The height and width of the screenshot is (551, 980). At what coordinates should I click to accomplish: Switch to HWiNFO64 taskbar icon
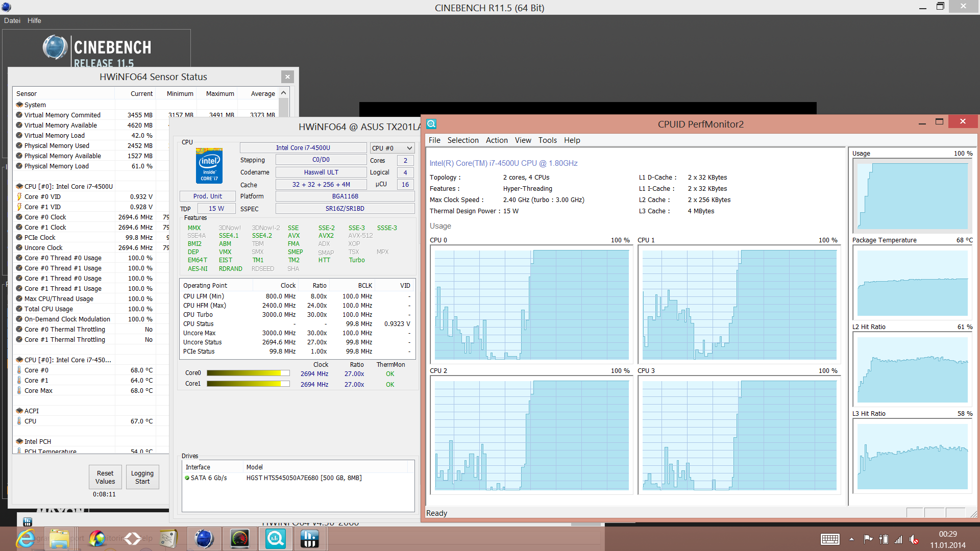(309, 539)
